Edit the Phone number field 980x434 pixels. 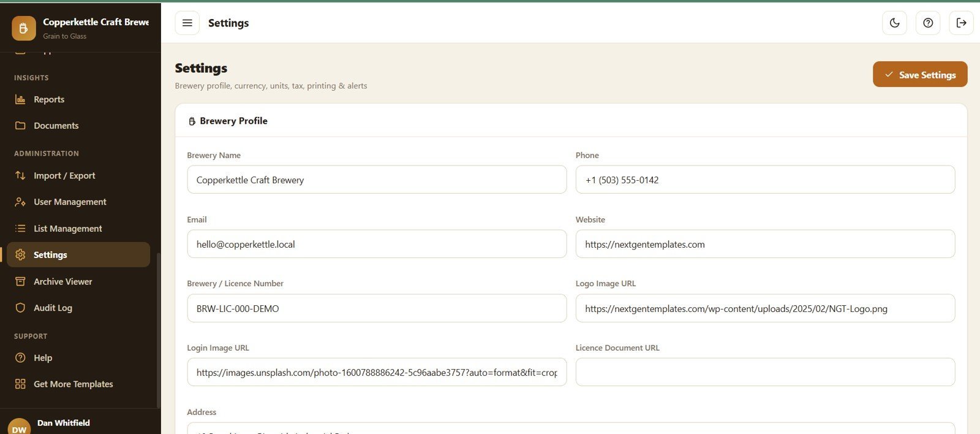765,180
